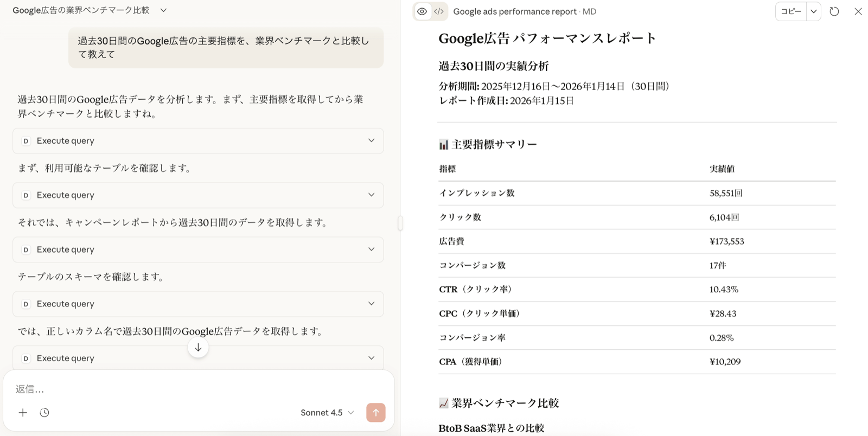This screenshot has width=868, height=436.
Task: Click the 返信… reply input field
Action: [x=199, y=389]
